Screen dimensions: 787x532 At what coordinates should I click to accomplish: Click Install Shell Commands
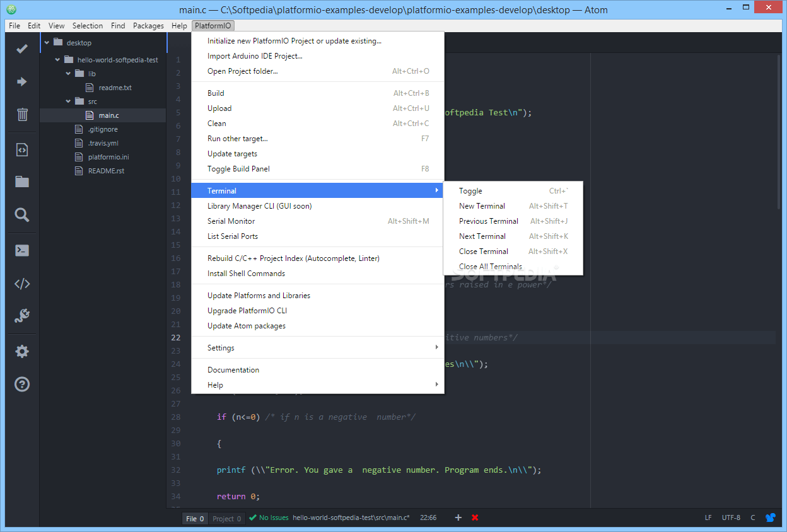[x=246, y=273]
